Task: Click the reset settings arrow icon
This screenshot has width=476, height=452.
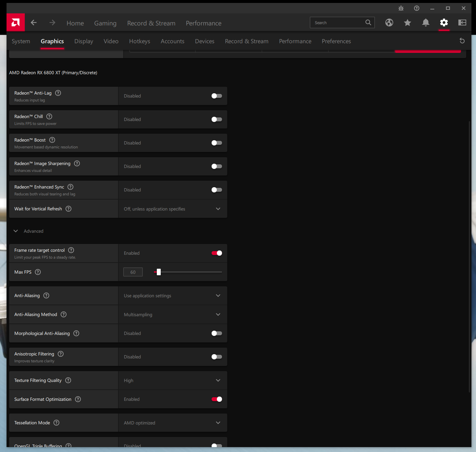Action: [462, 41]
